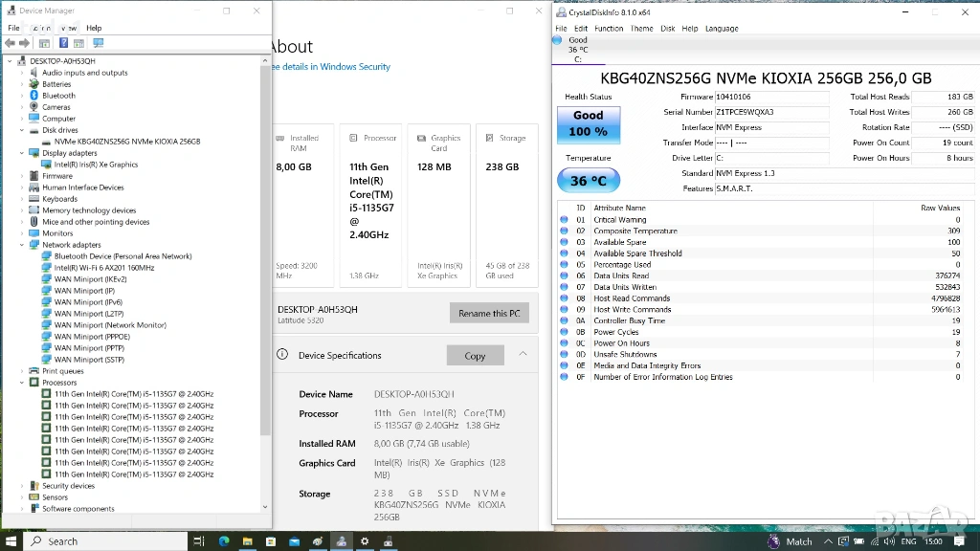The image size is (980, 551).
Task: Click the Settings gear icon in the taskbar
Action: coord(365,541)
